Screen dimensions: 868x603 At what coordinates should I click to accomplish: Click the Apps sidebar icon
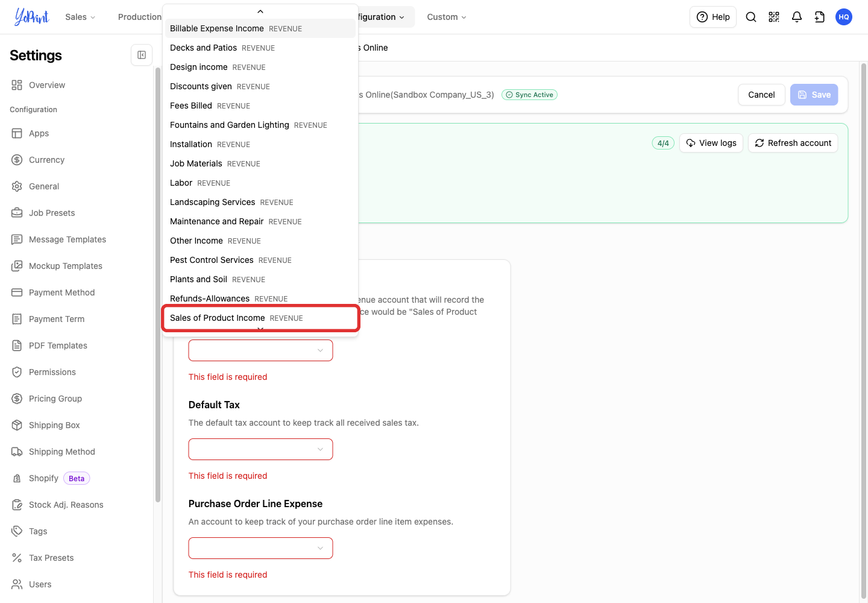(x=17, y=133)
